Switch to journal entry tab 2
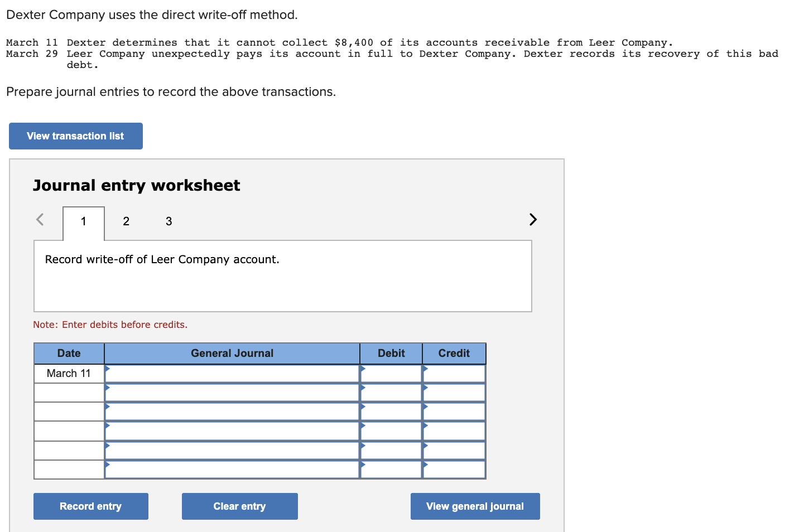 [x=126, y=221]
